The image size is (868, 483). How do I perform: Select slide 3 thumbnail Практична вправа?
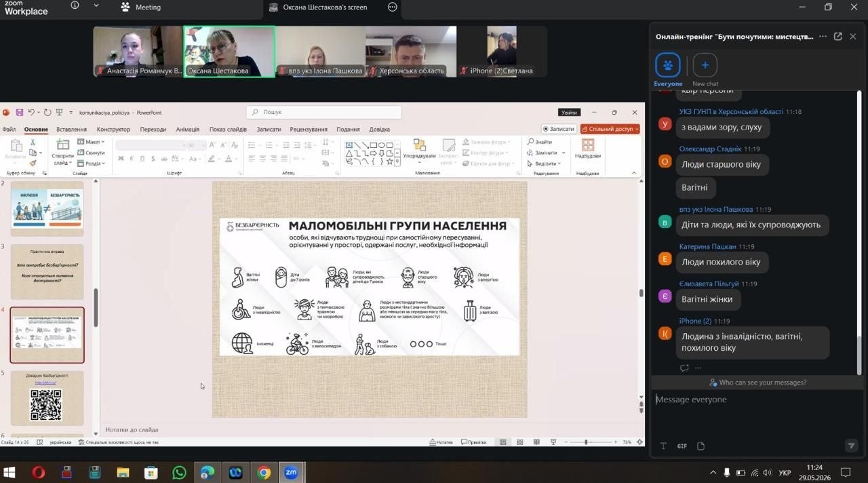47,272
